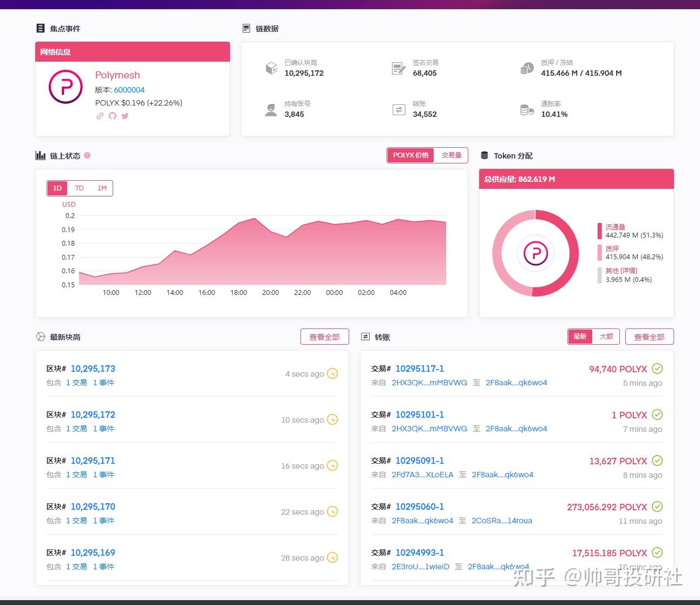The width and height of the screenshot is (700, 605).
Task: Select the 7D chart range
Action: pos(80,188)
